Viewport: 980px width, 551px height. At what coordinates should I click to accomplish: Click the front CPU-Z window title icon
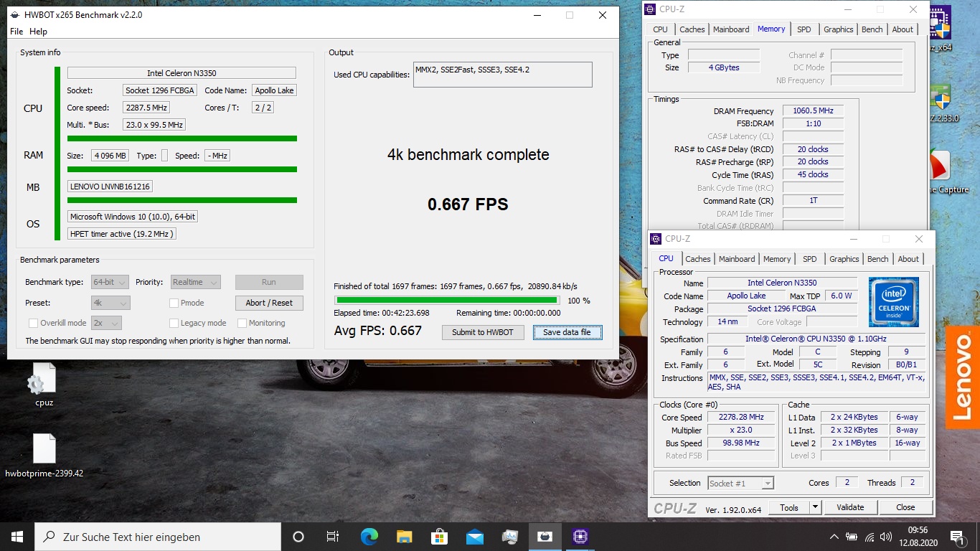(x=656, y=239)
